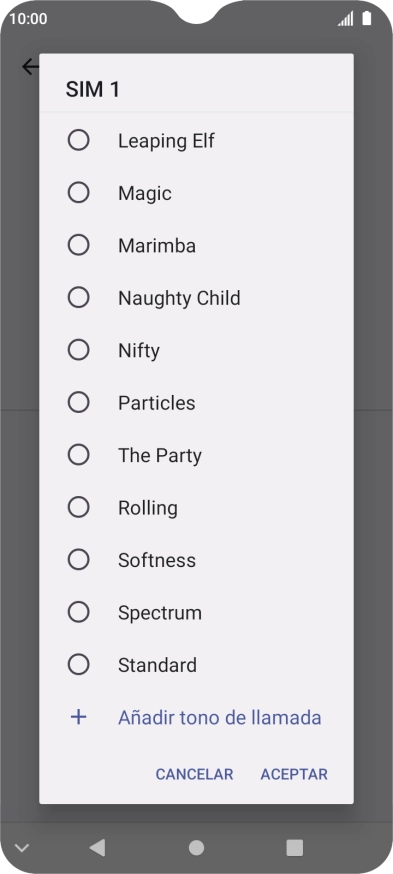Tap the back arrow behind the dialog

pos(30,67)
